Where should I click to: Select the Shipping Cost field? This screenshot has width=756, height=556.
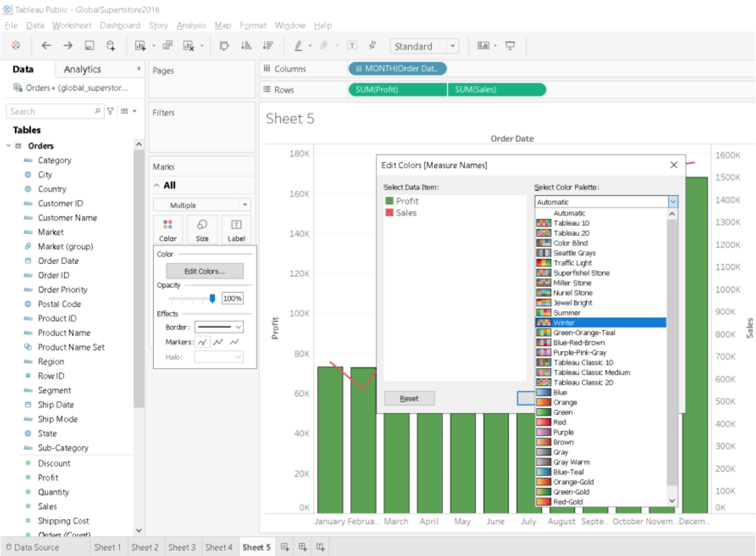(63, 521)
